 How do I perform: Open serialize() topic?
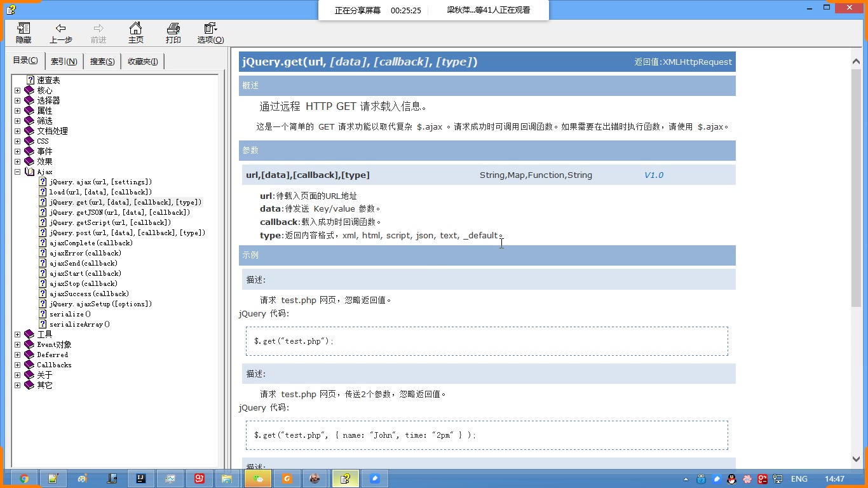coord(70,314)
